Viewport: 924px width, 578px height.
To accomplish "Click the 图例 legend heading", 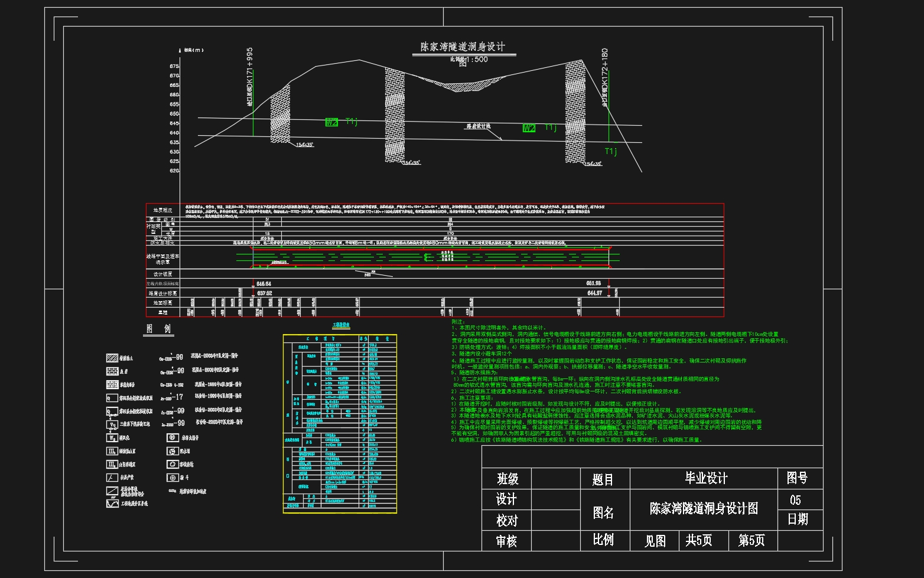I will [158, 329].
